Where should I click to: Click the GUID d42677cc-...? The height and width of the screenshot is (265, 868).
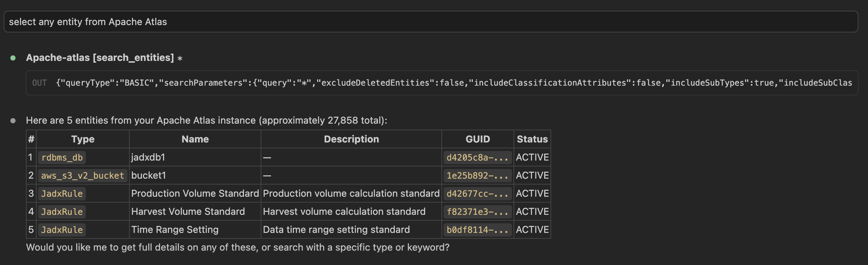tap(477, 194)
